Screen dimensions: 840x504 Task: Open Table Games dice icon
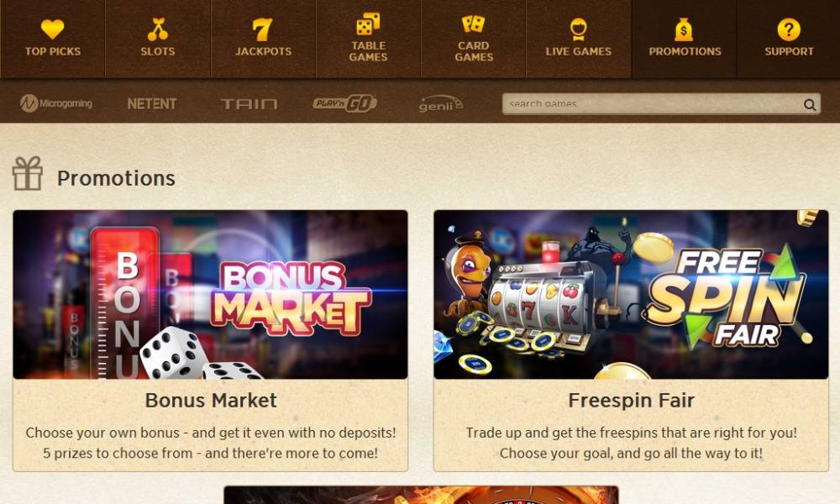[368, 24]
